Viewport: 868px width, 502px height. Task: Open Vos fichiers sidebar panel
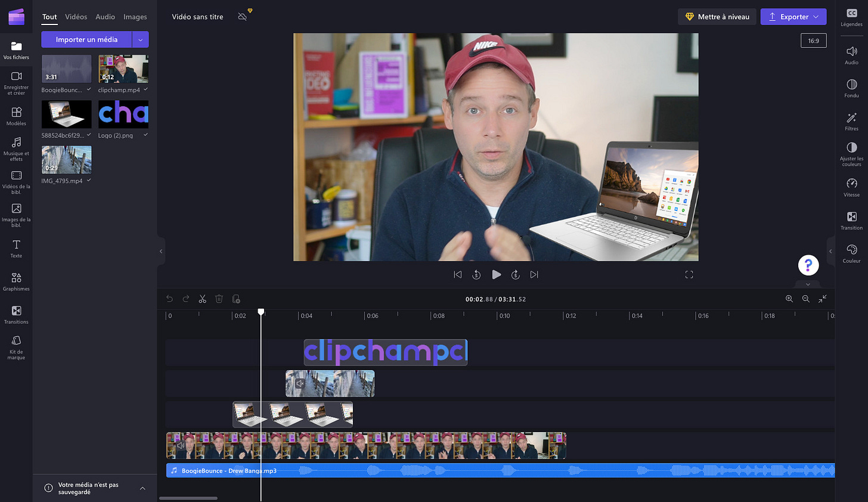16,50
